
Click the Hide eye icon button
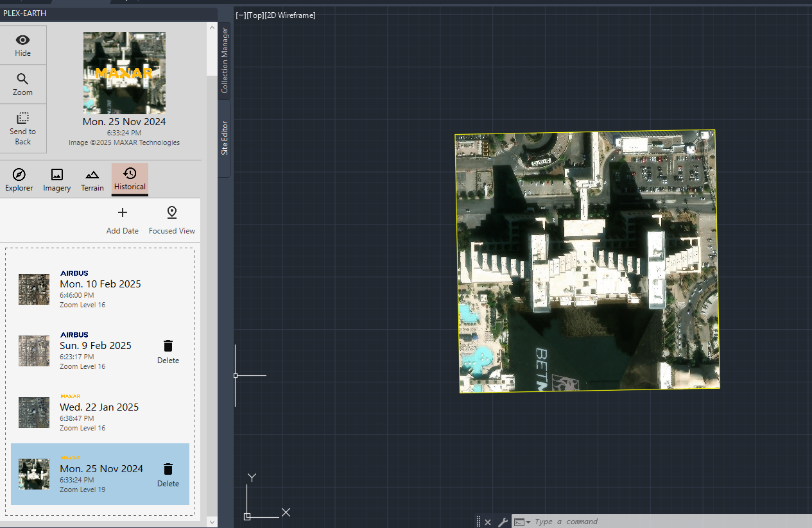click(22, 45)
